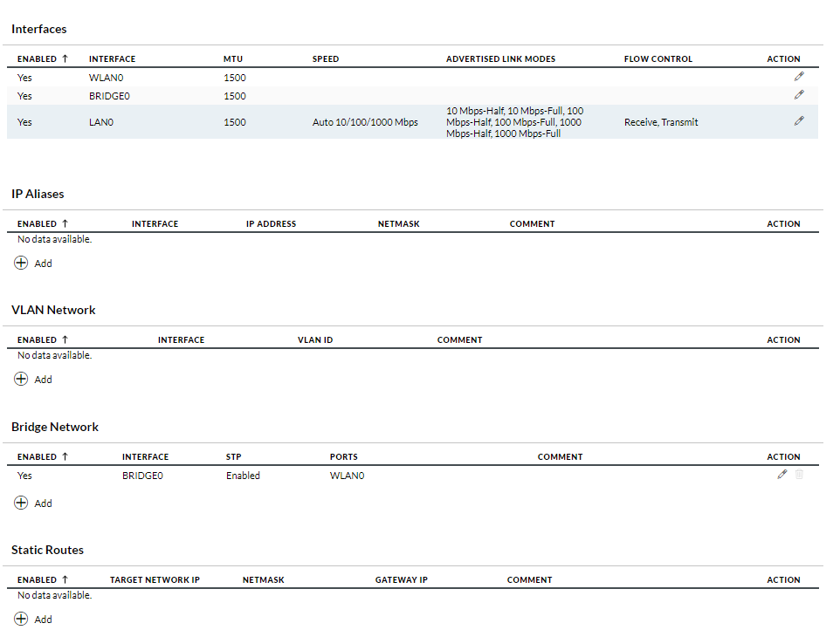The width and height of the screenshot is (840, 630).
Task: Click plus icon to add static route
Action: tap(21, 619)
